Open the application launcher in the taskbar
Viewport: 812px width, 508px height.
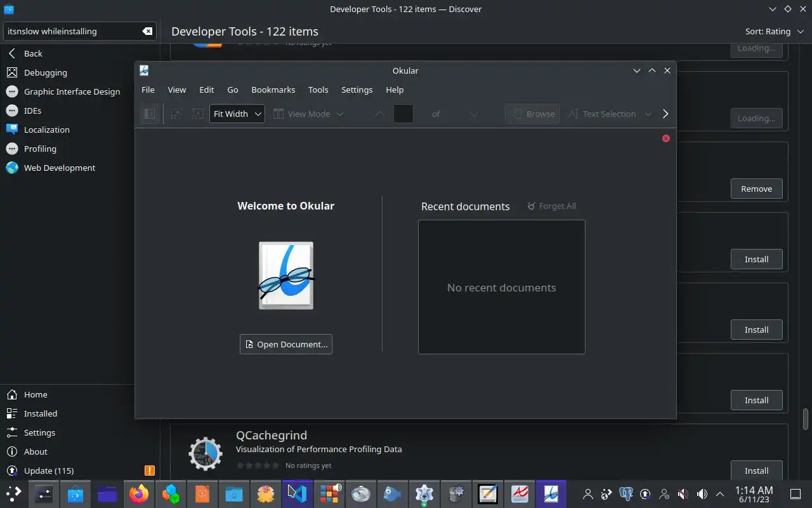click(x=13, y=493)
